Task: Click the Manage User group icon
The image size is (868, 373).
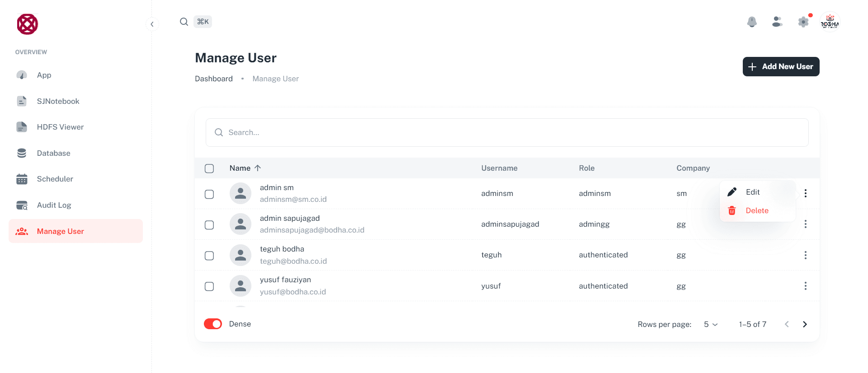Action: [x=22, y=231]
